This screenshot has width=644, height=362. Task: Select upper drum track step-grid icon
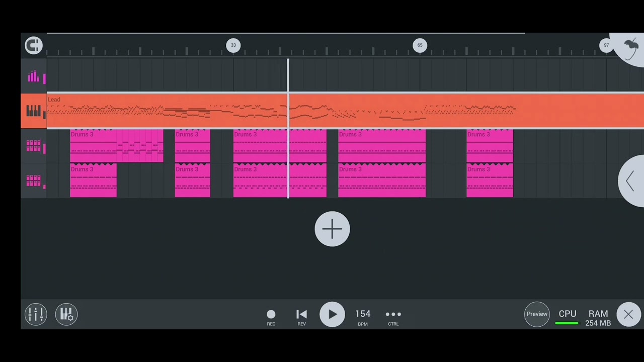(33, 146)
